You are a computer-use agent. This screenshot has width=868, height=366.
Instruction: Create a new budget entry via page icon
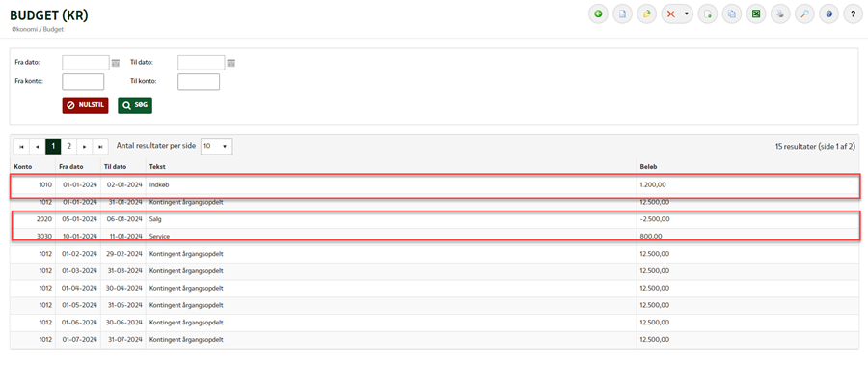[x=622, y=14]
